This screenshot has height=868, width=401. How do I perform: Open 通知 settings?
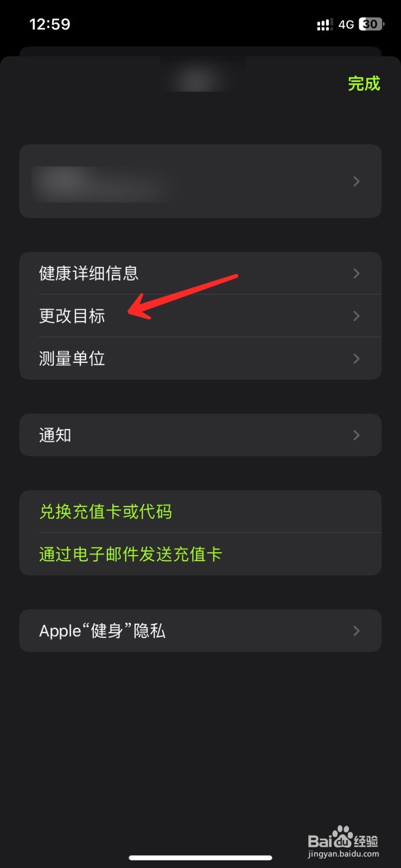coord(200,435)
